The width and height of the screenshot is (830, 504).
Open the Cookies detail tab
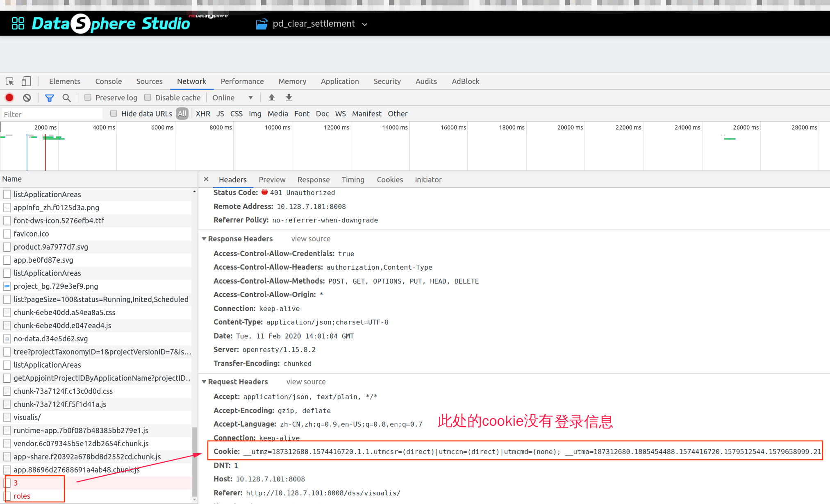click(x=389, y=179)
